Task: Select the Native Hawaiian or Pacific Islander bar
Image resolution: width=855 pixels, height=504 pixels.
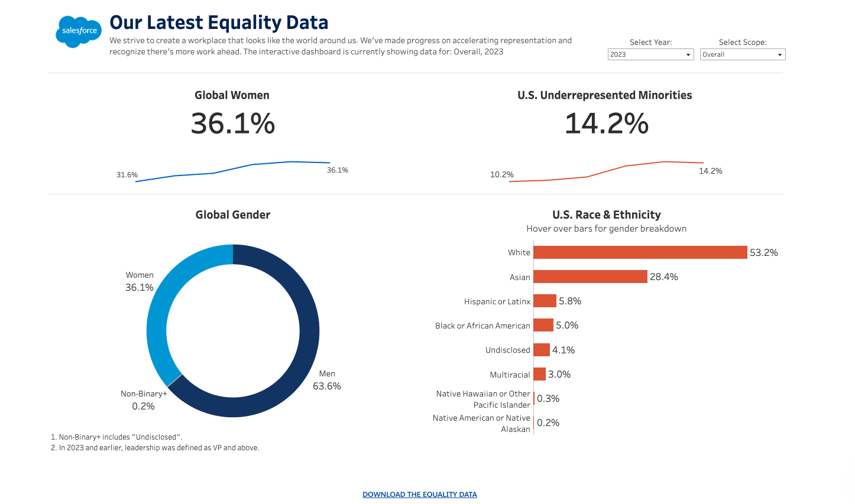Action: click(x=535, y=398)
